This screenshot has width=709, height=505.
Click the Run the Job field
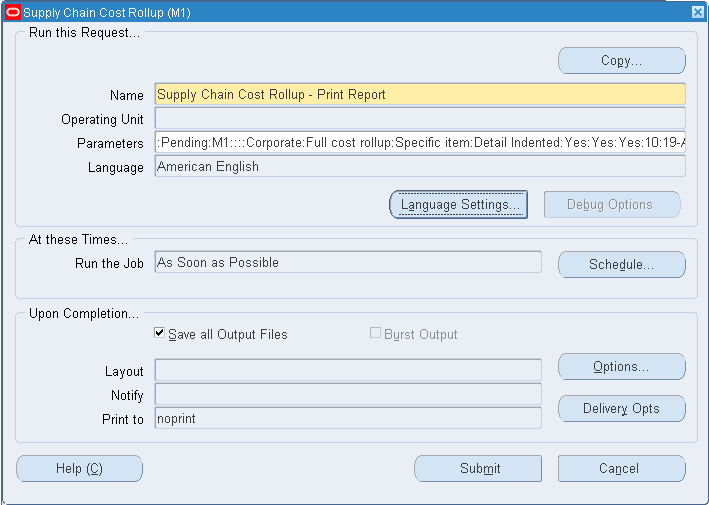(348, 262)
